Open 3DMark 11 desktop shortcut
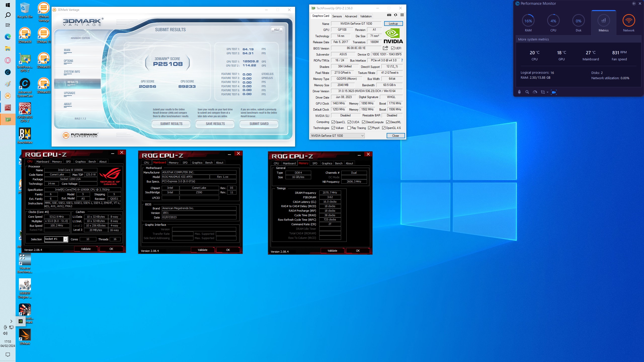The height and width of the screenshot is (362, 644). pos(44,35)
